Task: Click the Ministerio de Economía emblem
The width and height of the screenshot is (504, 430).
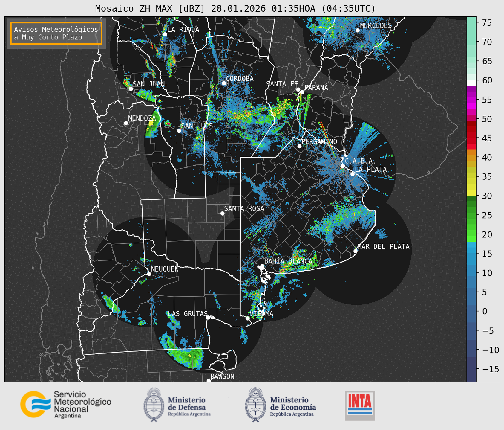Action: pos(256,405)
